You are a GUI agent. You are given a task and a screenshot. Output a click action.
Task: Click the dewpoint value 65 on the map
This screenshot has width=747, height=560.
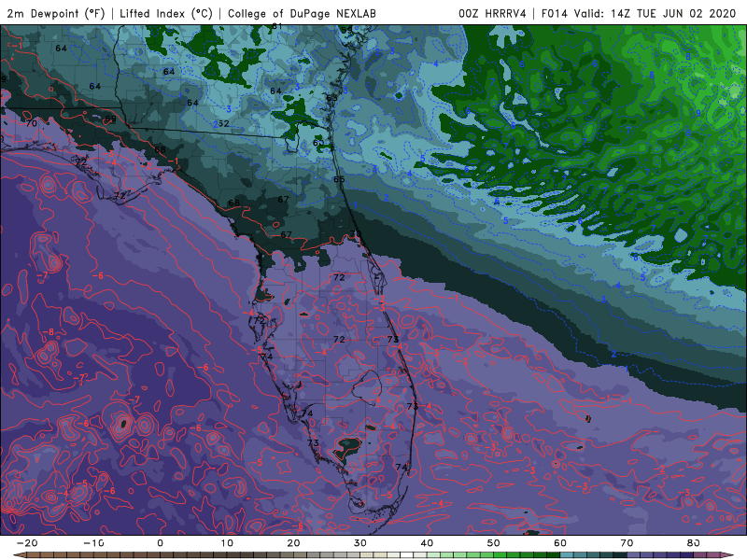pos(339,179)
